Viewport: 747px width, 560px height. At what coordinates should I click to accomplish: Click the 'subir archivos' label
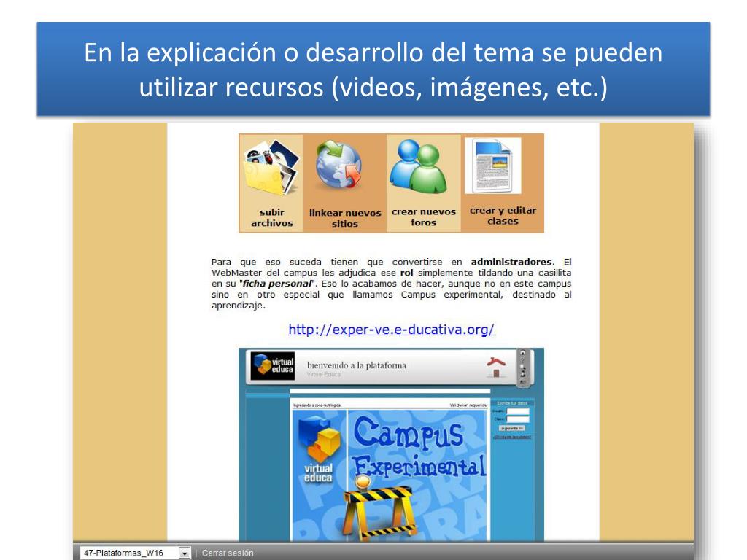271,217
